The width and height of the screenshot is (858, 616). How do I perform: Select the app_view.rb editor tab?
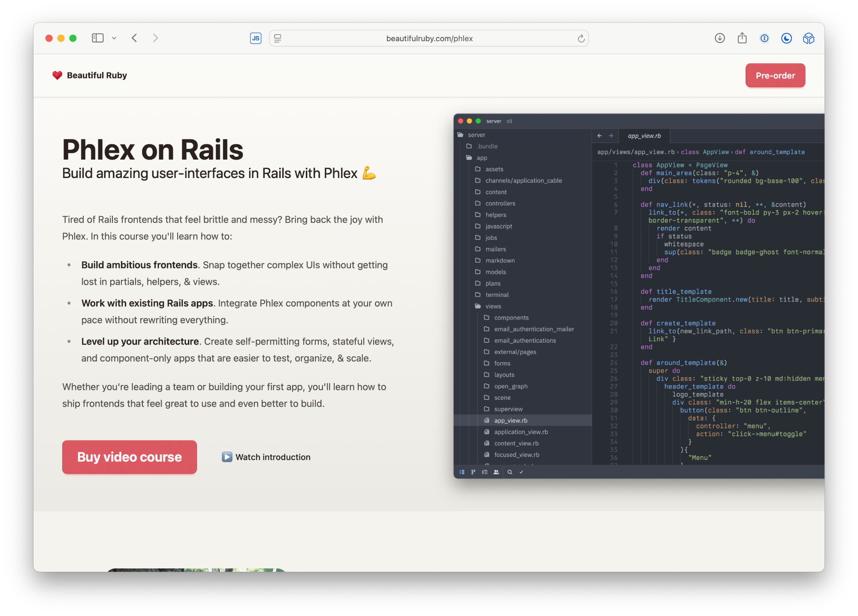click(644, 136)
